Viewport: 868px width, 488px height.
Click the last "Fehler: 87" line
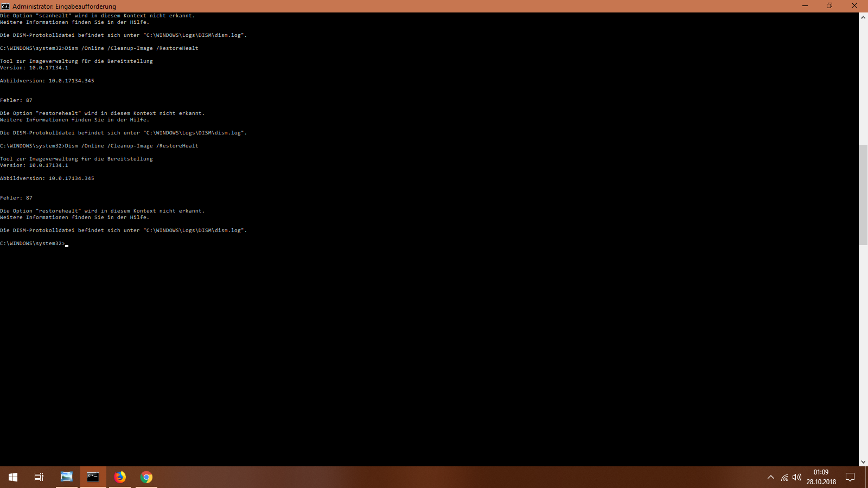pos(16,198)
